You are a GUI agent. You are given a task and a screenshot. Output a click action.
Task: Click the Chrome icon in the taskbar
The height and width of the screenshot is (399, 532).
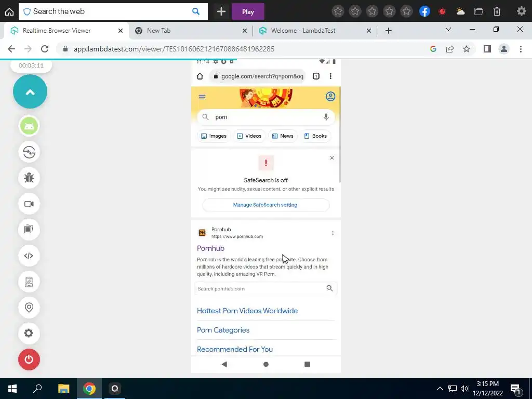point(89,389)
